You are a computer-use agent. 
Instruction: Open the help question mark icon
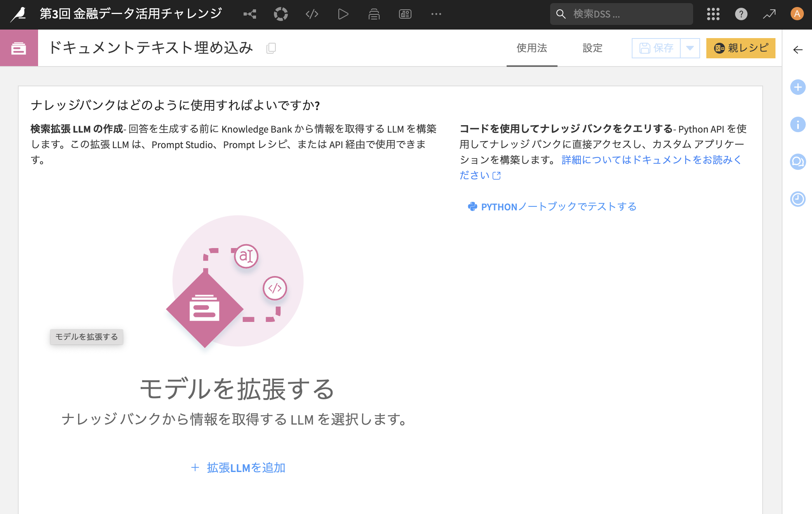(x=741, y=14)
